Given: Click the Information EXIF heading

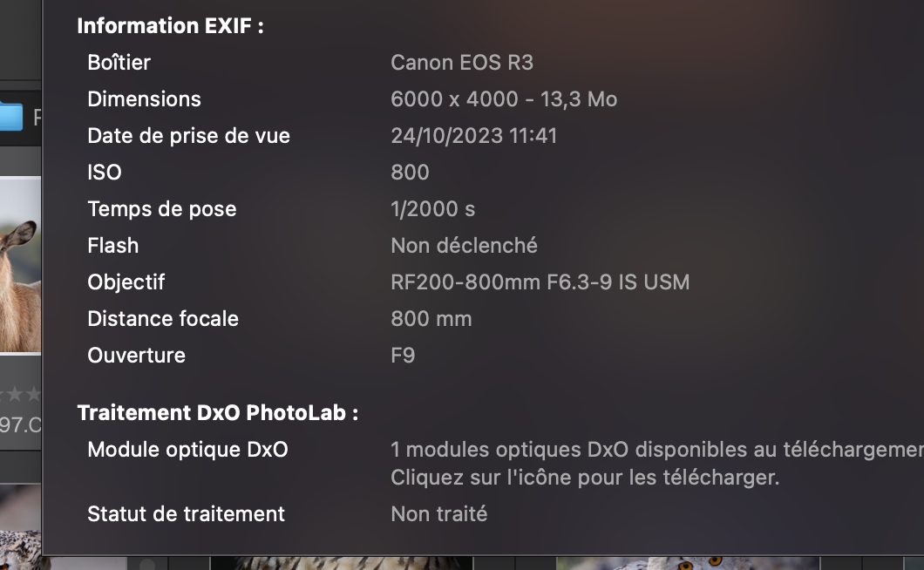Looking at the screenshot, I should pos(170,26).
